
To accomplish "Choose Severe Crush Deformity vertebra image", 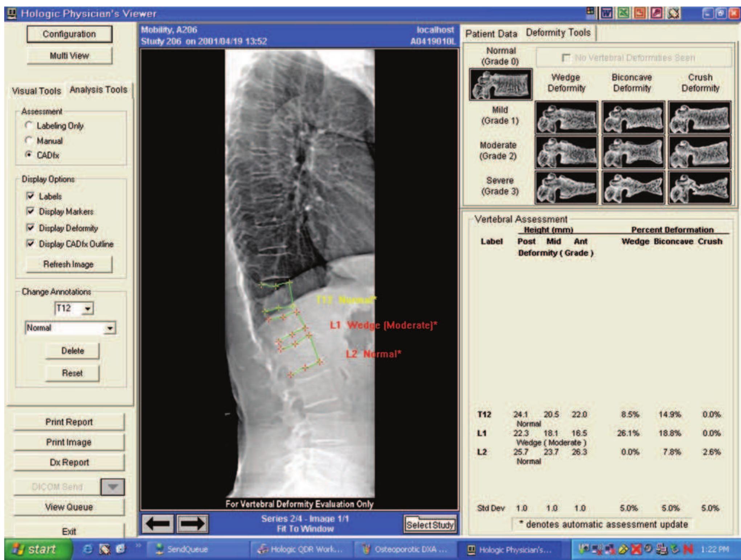I will [x=700, y=187].
